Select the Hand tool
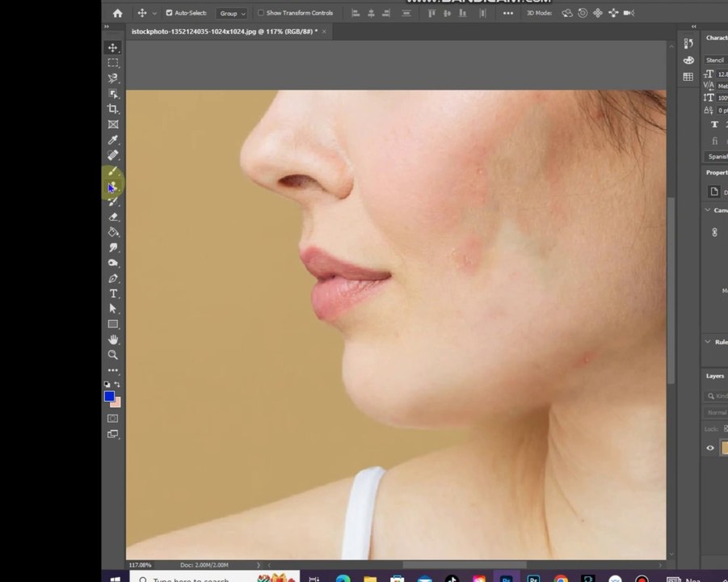 113,339
